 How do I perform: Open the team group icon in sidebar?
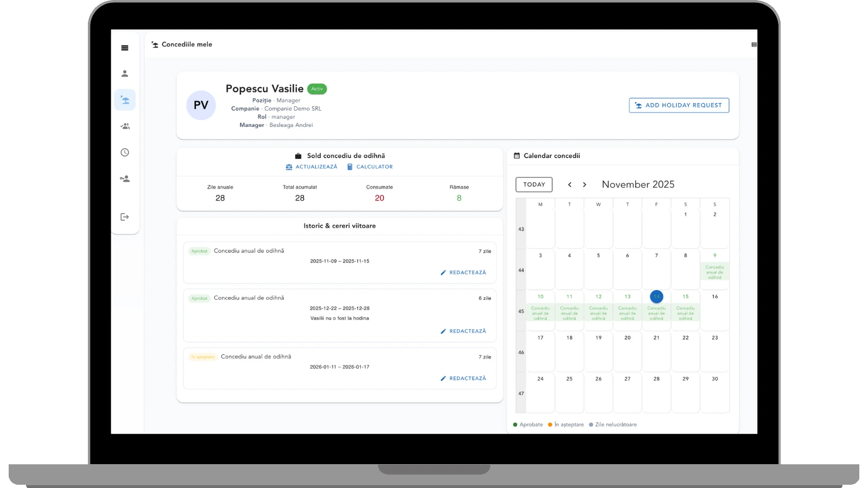[x=125, y=126]
